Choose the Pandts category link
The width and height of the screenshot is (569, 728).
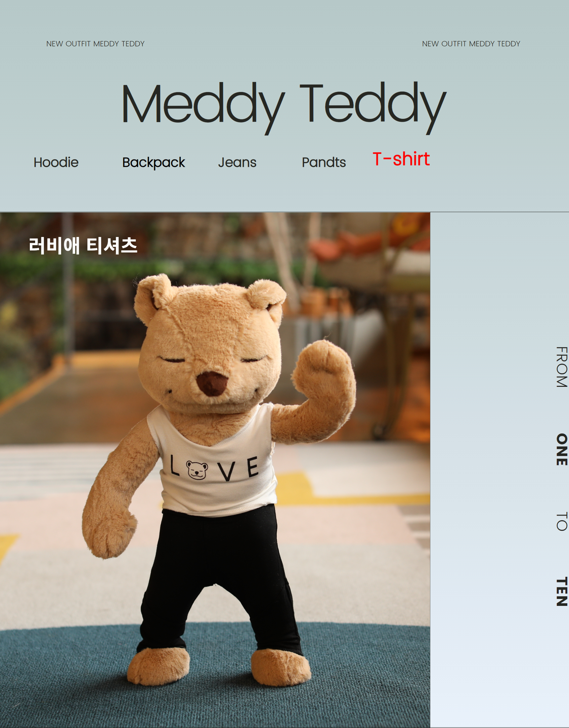(x=324, y=162)
